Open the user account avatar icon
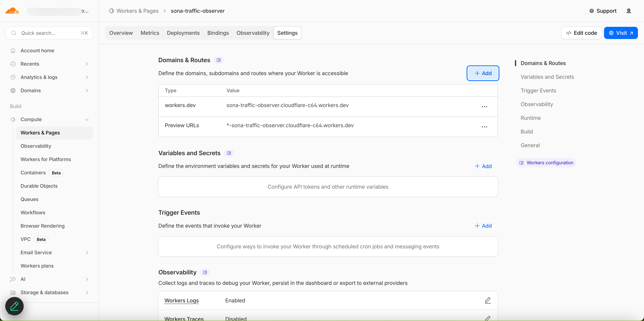Viewport: 644px width, 321px height. point(629,11)
